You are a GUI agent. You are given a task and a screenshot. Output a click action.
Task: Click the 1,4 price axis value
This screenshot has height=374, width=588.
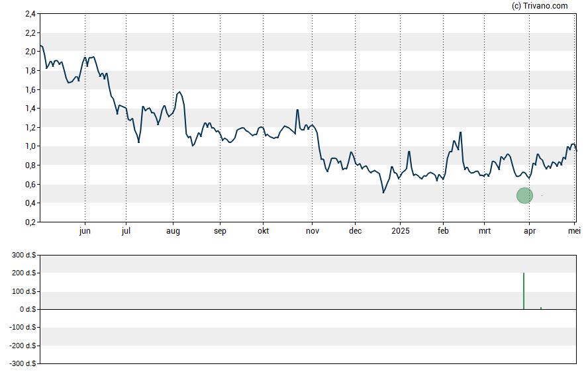(30, 109)
